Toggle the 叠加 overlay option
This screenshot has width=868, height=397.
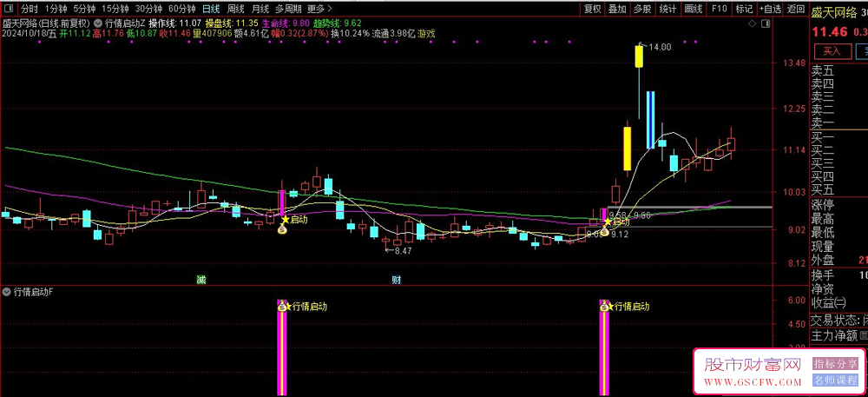(x=617, y=9)
